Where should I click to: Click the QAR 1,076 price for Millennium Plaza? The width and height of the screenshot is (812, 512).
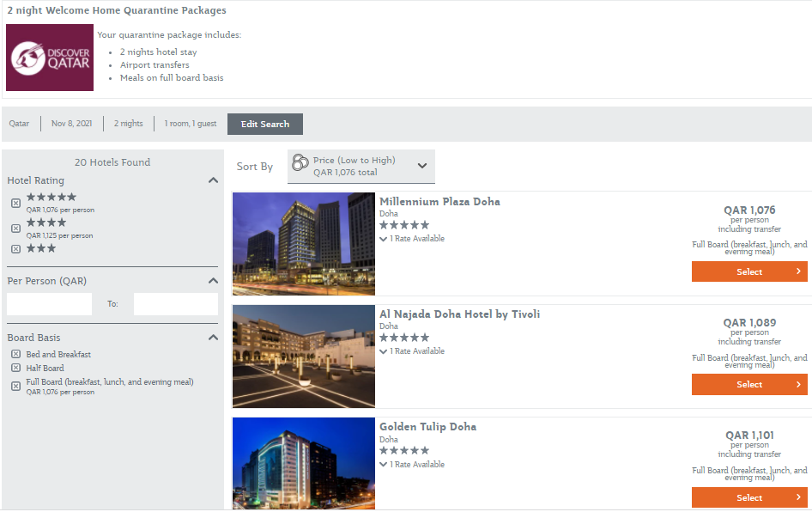click(x=749, y=210)
